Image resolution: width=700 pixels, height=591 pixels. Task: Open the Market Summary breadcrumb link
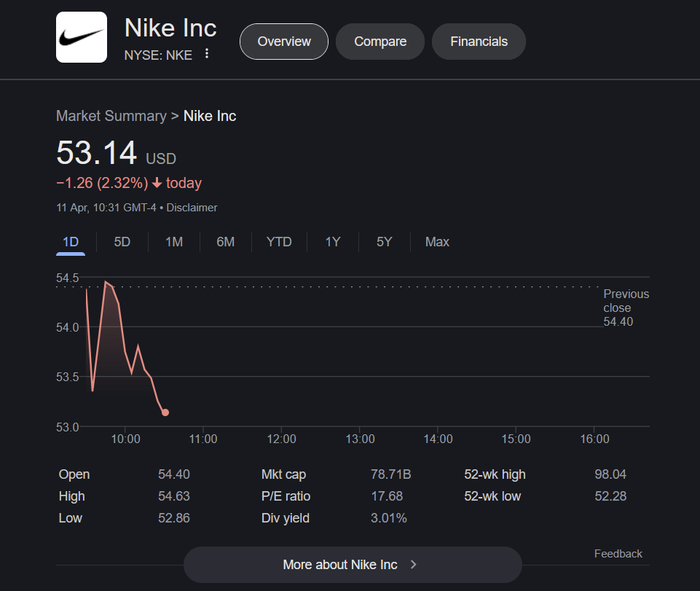pyautogui.click(x=111, y=116)
